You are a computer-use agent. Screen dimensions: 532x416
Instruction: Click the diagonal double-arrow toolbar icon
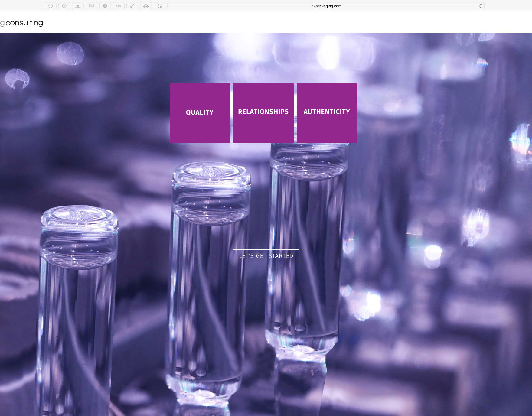pos(132,6)
